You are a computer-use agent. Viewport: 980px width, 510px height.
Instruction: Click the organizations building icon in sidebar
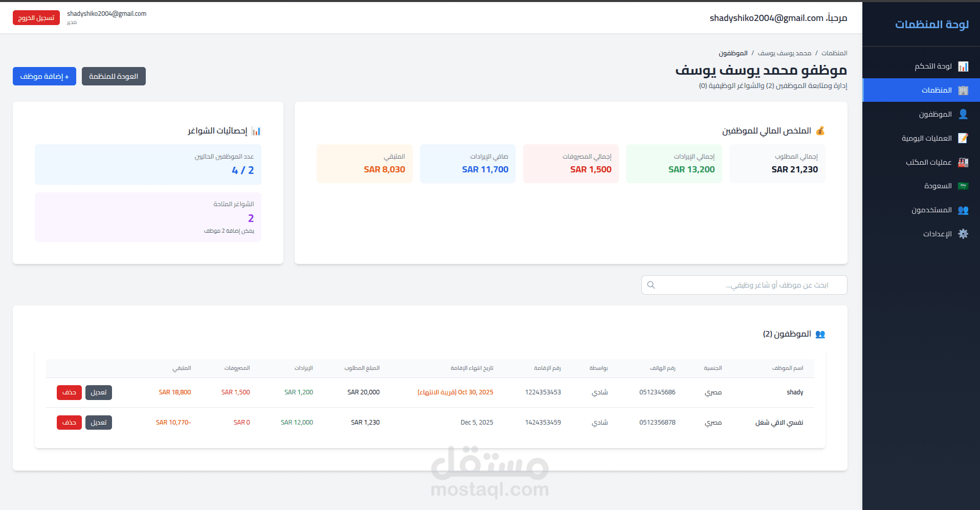pos(963,91)
